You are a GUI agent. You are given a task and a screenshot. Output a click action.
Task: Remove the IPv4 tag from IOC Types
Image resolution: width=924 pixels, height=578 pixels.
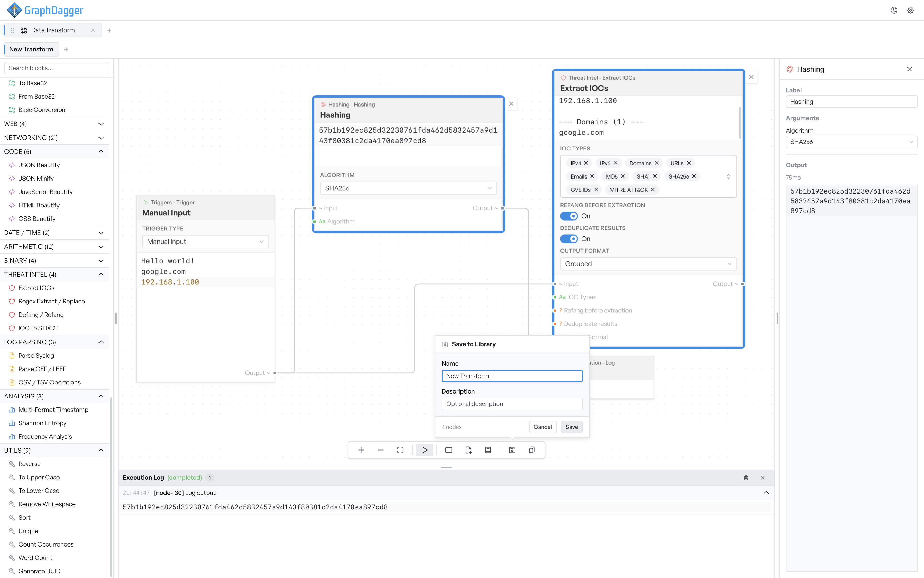pos(586,163)
